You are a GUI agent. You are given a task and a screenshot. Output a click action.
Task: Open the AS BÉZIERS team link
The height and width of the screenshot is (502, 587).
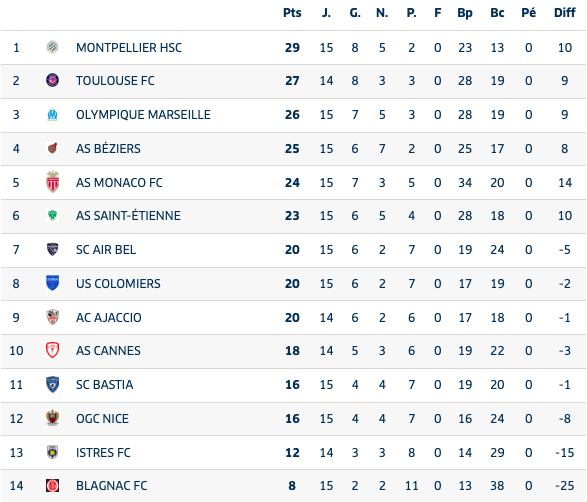pyautogui.click(x=108, y=149)
